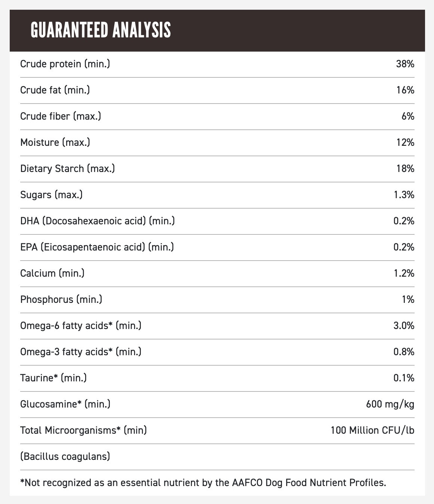
Task: Select the AAFCO essential nutrient footnote
Action: pyautogui.click(x=203, y=483)
